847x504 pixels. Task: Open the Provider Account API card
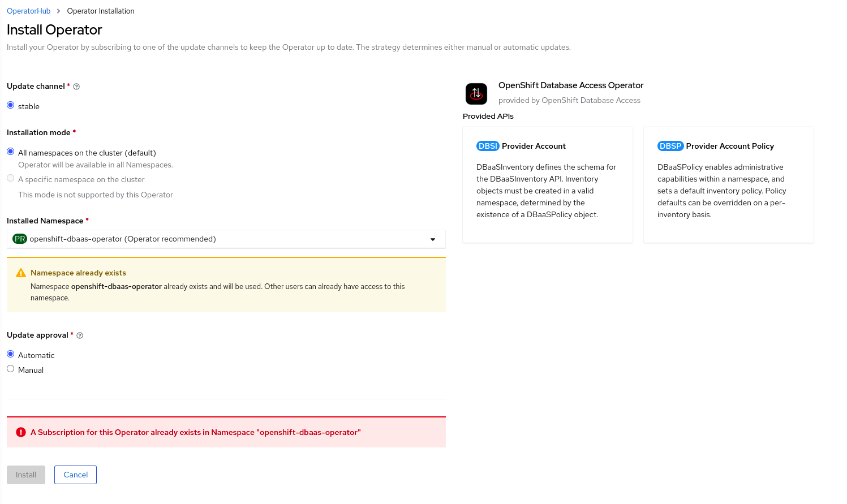click(x=548, y=184)
